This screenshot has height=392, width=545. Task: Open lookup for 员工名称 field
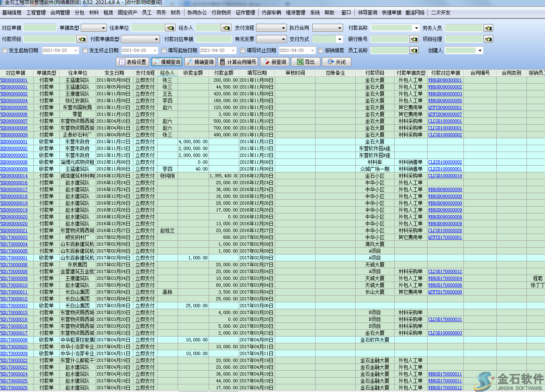point(414,50)
